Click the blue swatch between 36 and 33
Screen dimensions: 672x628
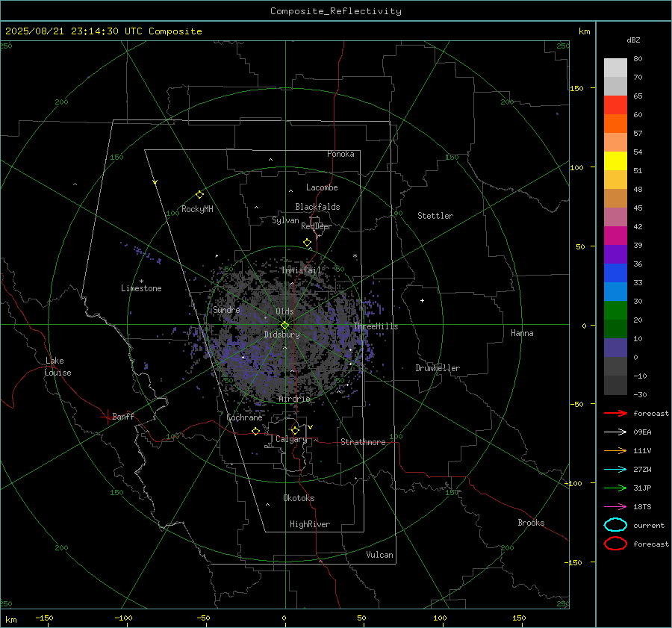coord(615,273)
